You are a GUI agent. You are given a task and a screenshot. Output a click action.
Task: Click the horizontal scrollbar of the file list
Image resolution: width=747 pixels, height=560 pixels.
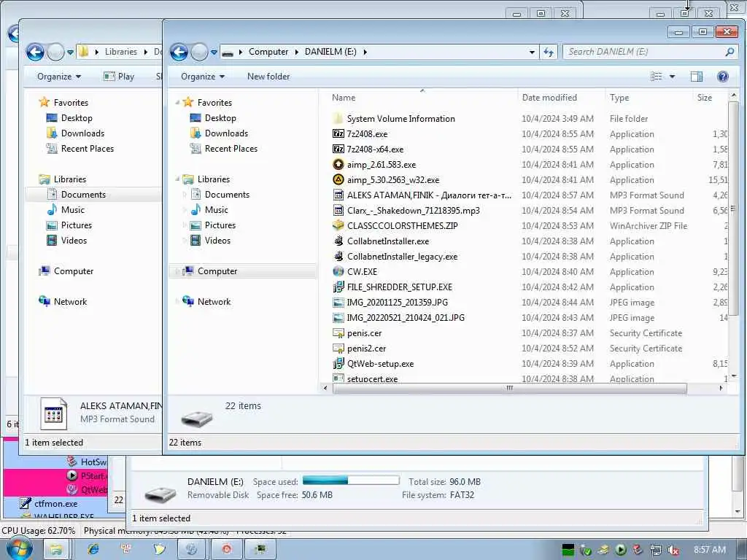point(509,388)
